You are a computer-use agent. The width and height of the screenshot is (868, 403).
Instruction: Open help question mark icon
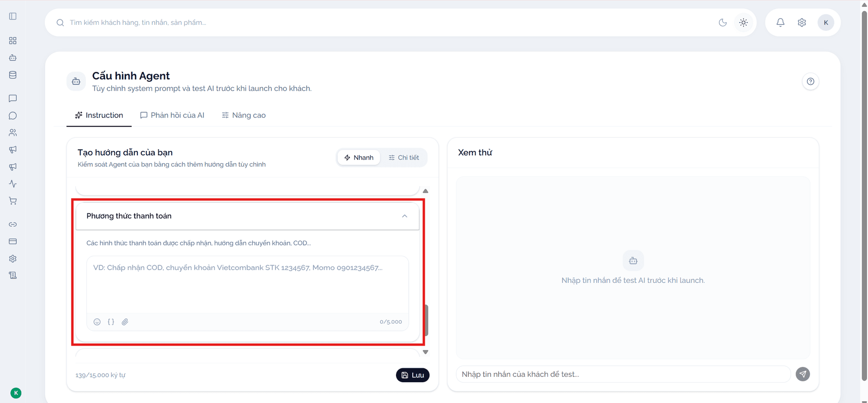[811, 81]
